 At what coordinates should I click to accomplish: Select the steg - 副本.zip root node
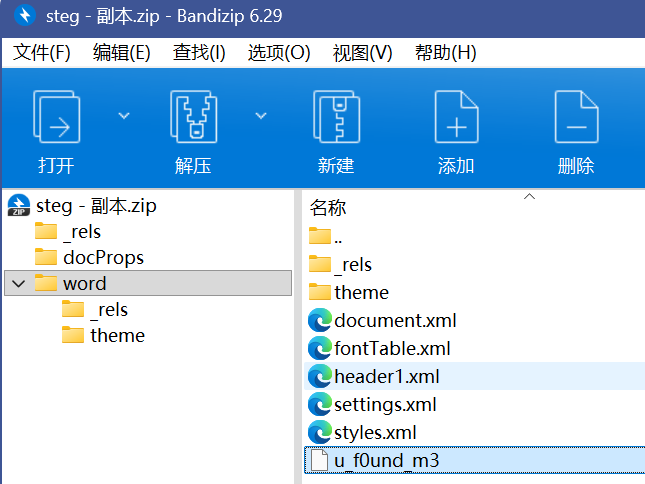click(96, 206)
